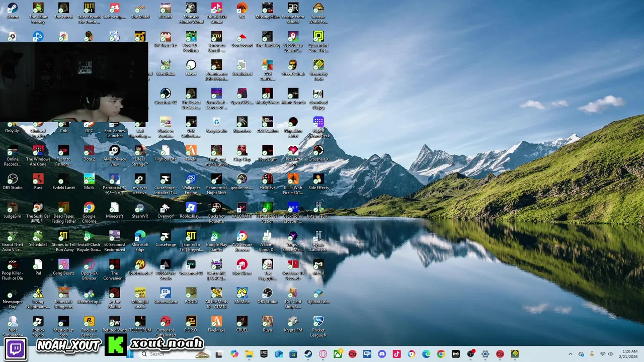Open the Hellslave desktop icon
The height and width of the screenshot is (362, 644).
coord(268,183)
